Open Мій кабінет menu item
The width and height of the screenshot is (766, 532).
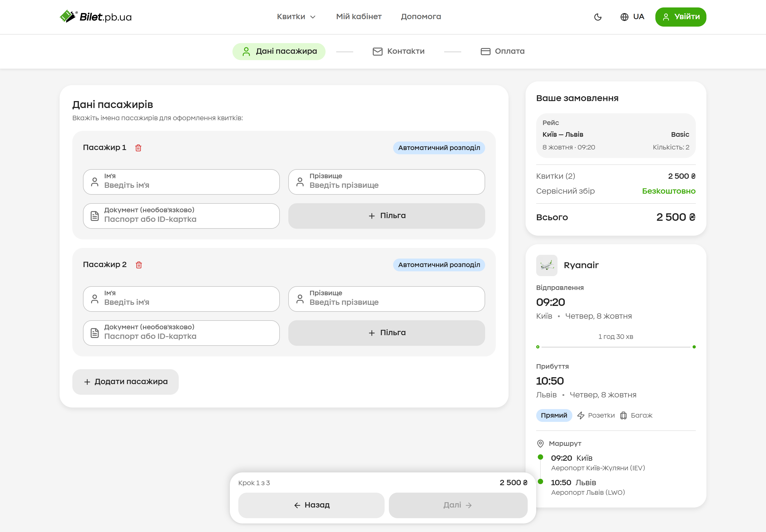[x=359, y=17]
